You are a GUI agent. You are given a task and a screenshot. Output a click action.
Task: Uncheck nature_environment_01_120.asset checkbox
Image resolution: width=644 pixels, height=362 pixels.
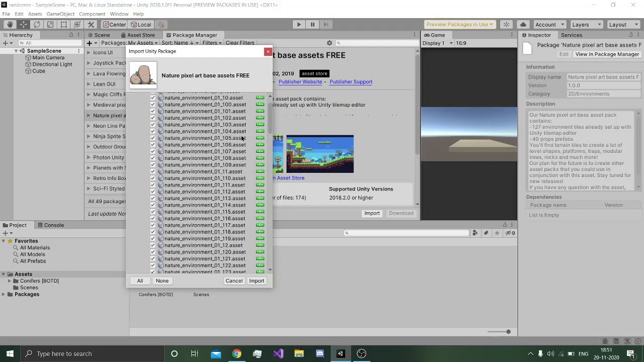click(153, 252)
